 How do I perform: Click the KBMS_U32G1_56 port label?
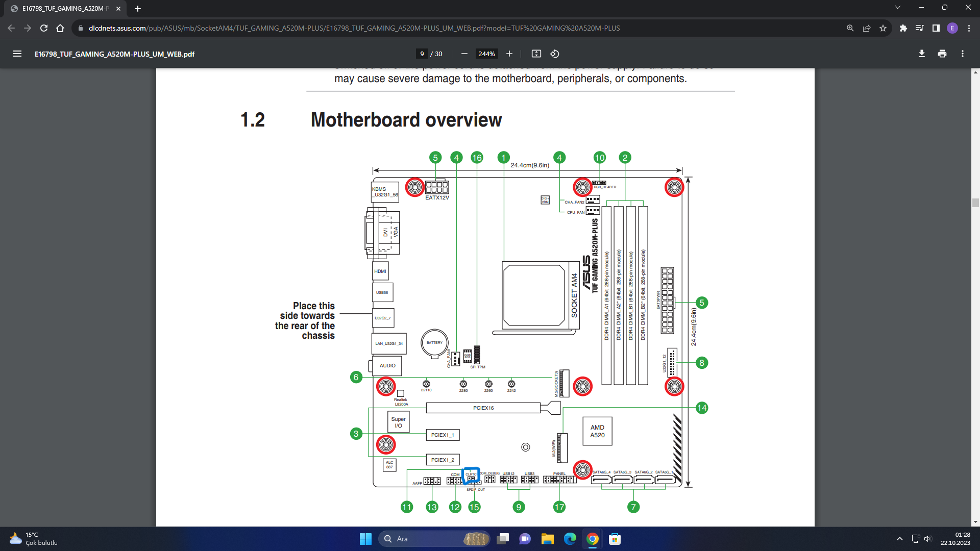(385, 192)
